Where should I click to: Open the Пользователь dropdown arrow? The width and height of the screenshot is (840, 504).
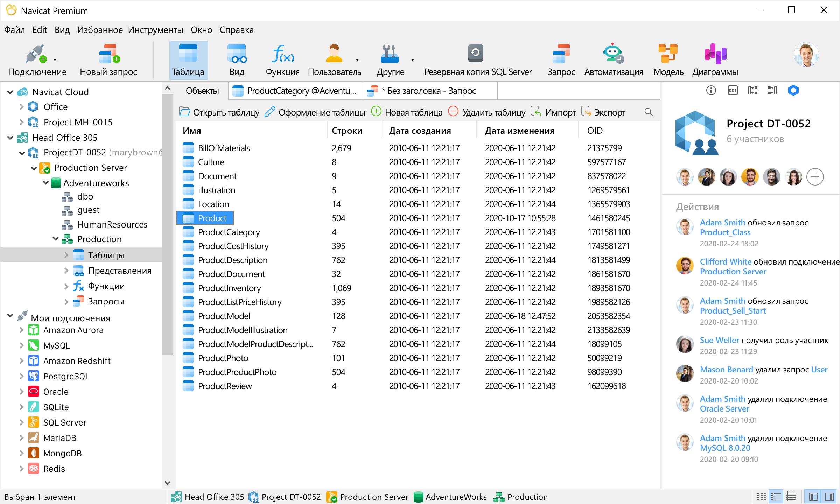point(357,60)
